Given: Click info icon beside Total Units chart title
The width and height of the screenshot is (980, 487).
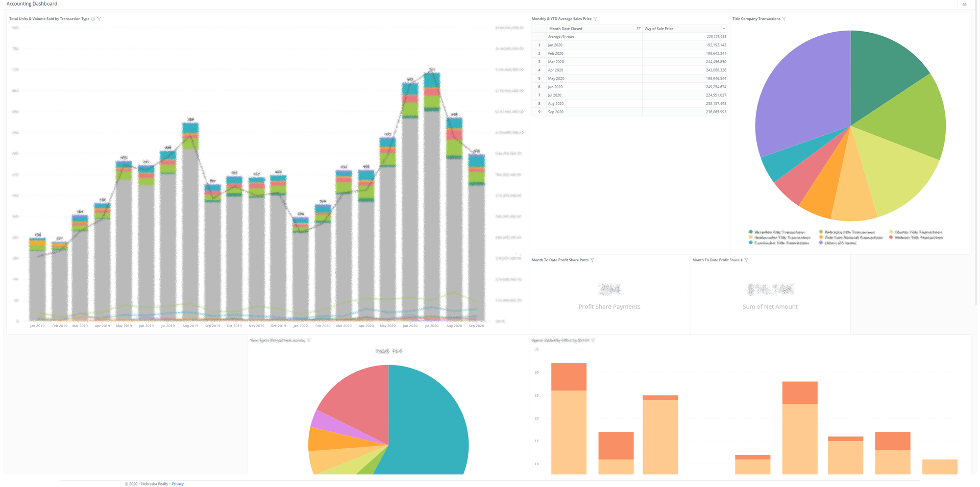Looking at the screenshot, I should pyautogui.click(x=93, y=19).
